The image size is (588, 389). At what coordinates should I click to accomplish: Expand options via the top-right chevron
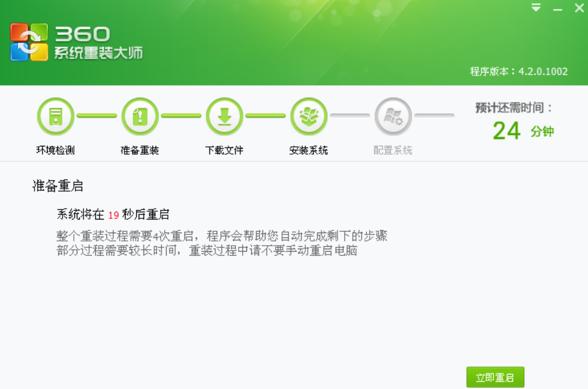(x=536, y=8)
